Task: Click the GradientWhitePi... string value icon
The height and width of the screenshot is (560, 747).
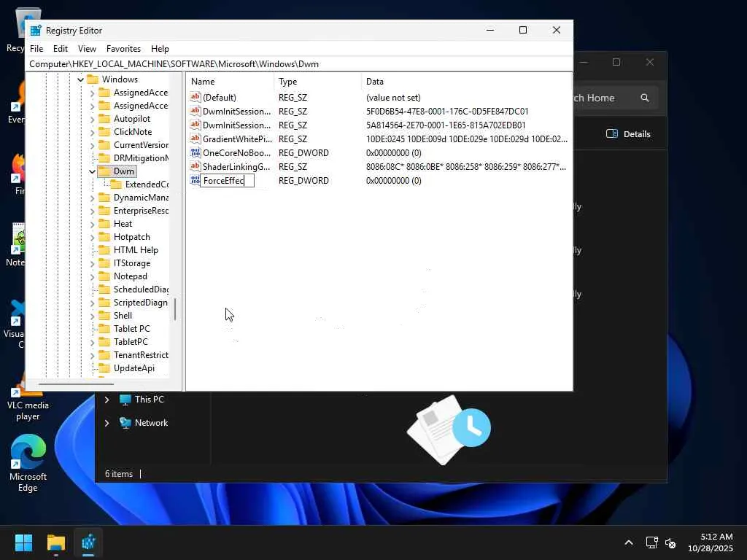Action: click(195, 139)
